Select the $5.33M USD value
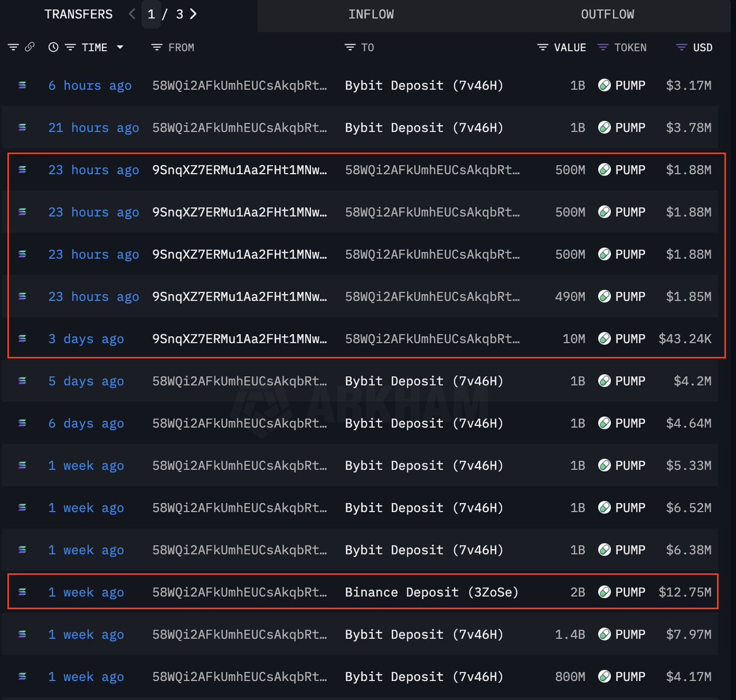Image resolution: width=736 pixels, height=700 pixels. [689, 466]
